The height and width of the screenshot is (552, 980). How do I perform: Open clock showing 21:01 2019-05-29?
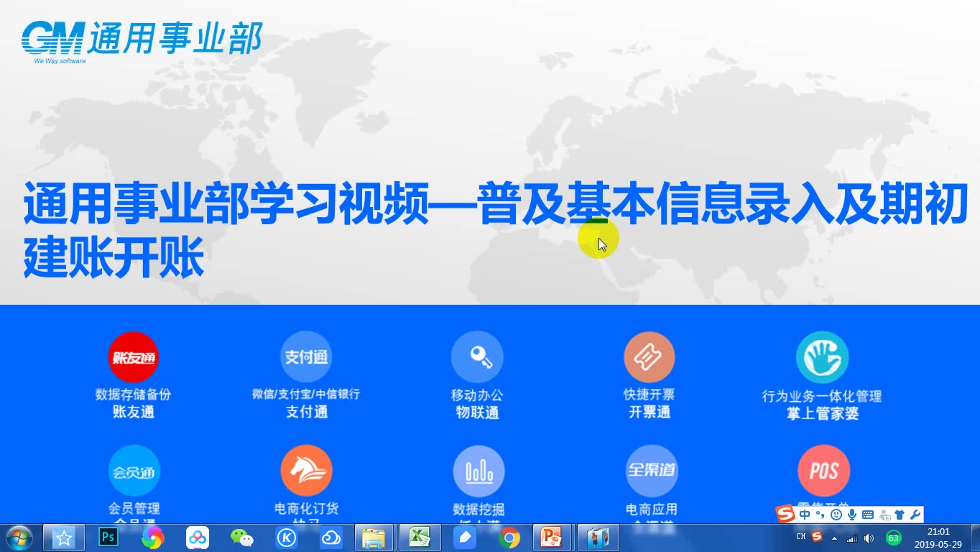[x=938, y=538]
